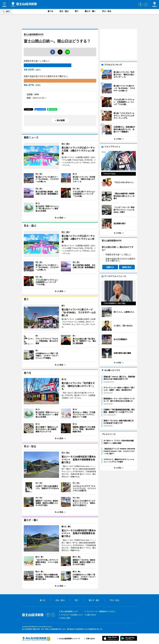The width and height of the screenshot is (159, 644).
Task: Open world news 本塁打競争は細川優勝
Action: tap(122, 353)
